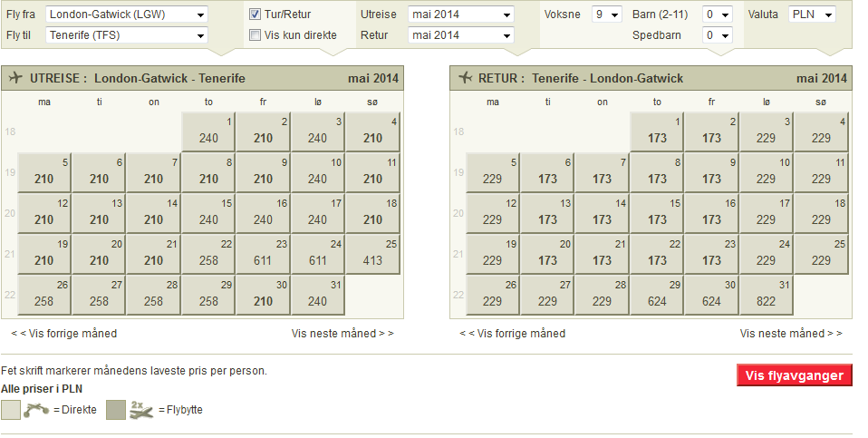This screenshot has width=868, height=438.
Task: Click the return airplane icon beside RETUR
Action: [x=465, y=77]
